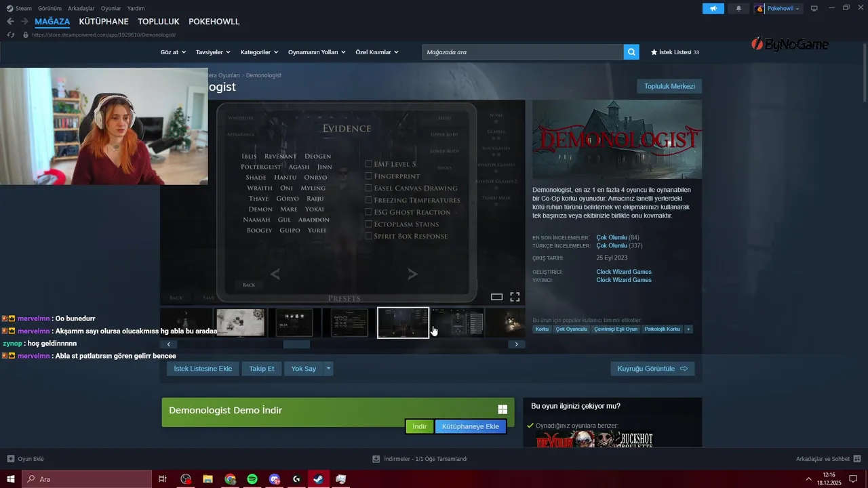Go back with the Steam back arrow

10,22
